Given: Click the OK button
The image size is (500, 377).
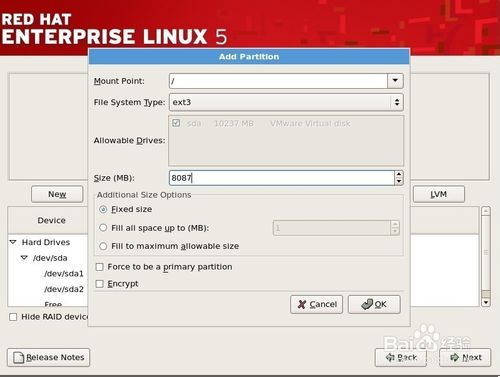Looking at the screenshot, I should point(374,304).
